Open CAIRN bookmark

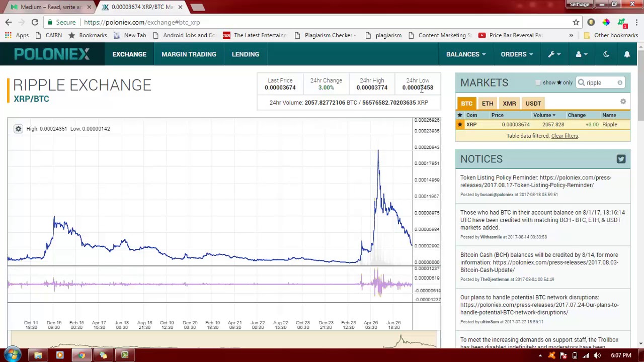[x=48, y=35]
